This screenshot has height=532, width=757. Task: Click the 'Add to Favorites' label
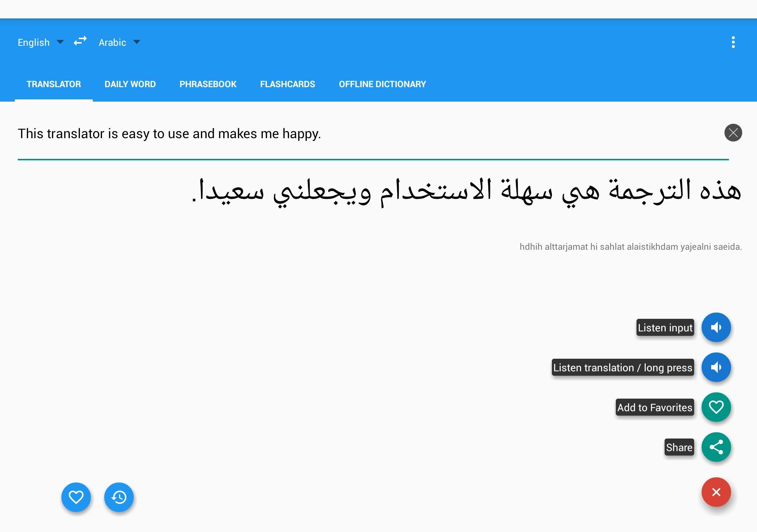655,407
